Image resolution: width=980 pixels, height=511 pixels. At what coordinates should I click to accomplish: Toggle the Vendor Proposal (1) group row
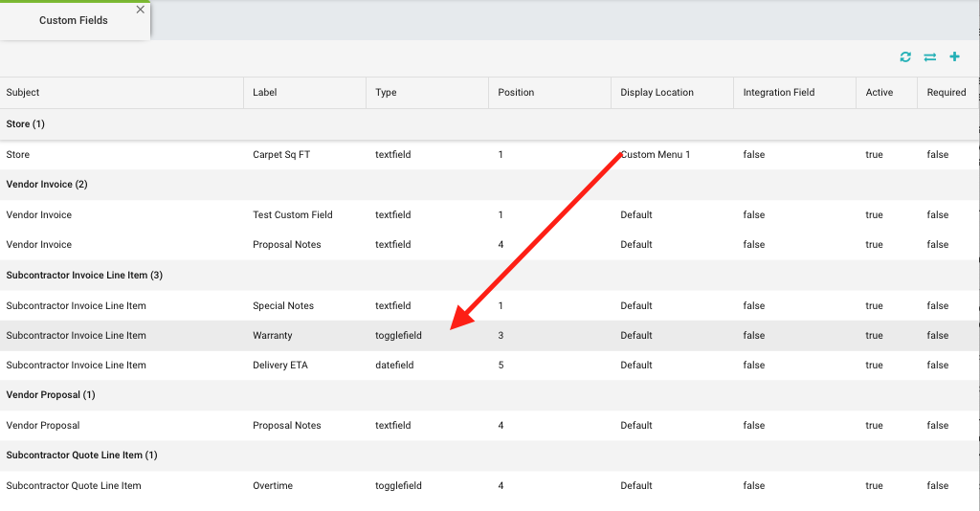click(51, 395)
